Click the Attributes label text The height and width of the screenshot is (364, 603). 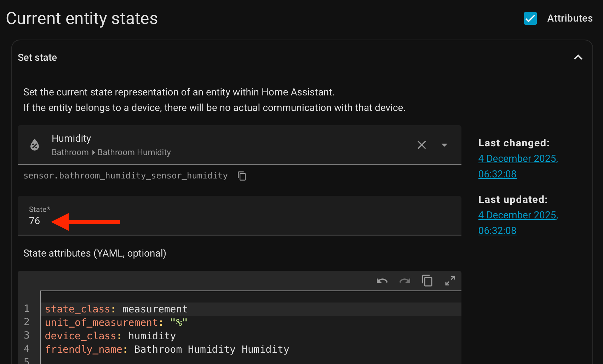click(x=570, y=18)
